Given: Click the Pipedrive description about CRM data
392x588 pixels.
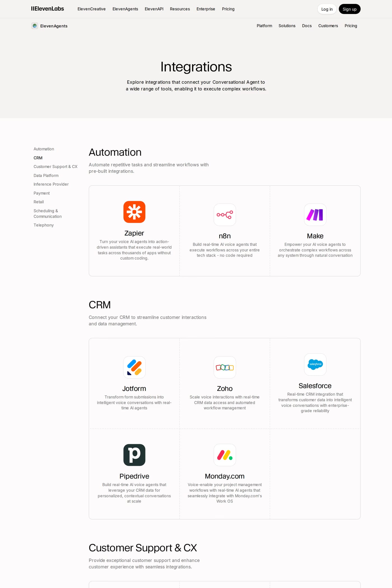Looking at the screenshot, I should tap(134, 493).
